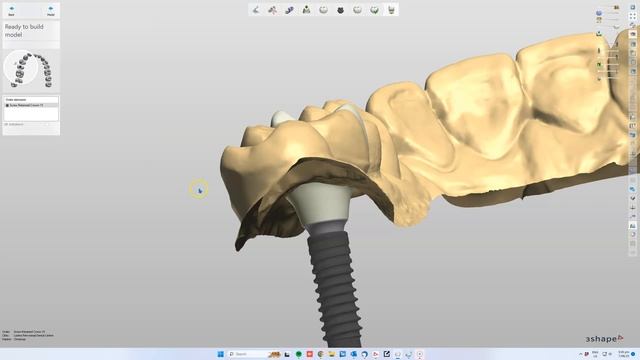Open the black pencil-square app on the taskbar
The image size is (640, 360).
click(x=387, y=354)
